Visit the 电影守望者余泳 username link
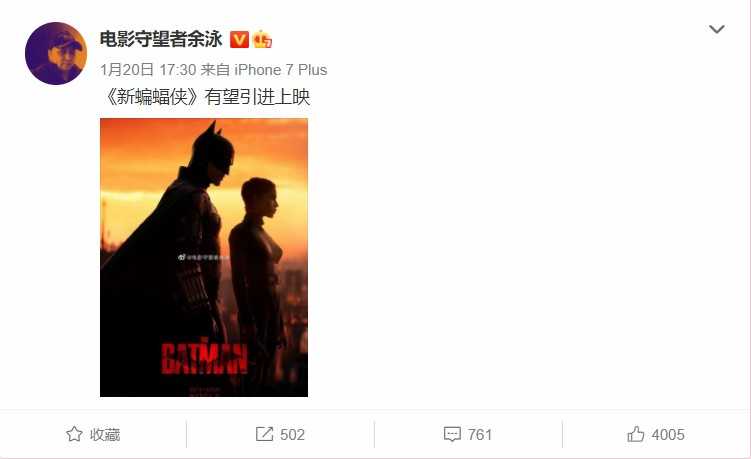The width and height of the screenshot is (751, 459). point(161,39)
